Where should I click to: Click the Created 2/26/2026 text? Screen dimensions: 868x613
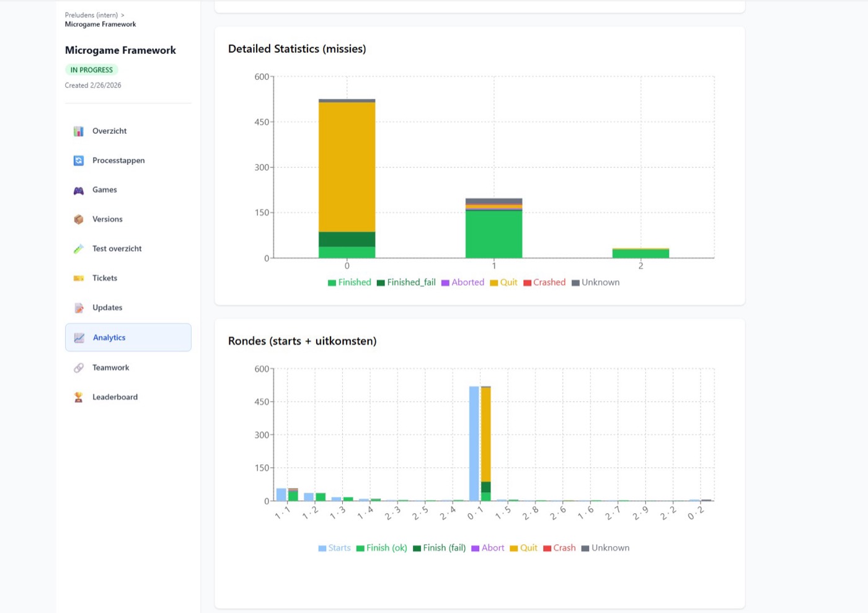(93, 86)
